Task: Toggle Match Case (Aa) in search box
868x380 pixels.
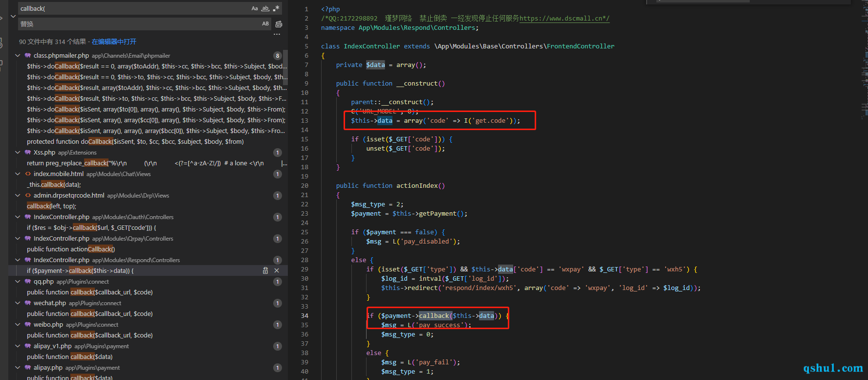Action: (x=255, y=8)
